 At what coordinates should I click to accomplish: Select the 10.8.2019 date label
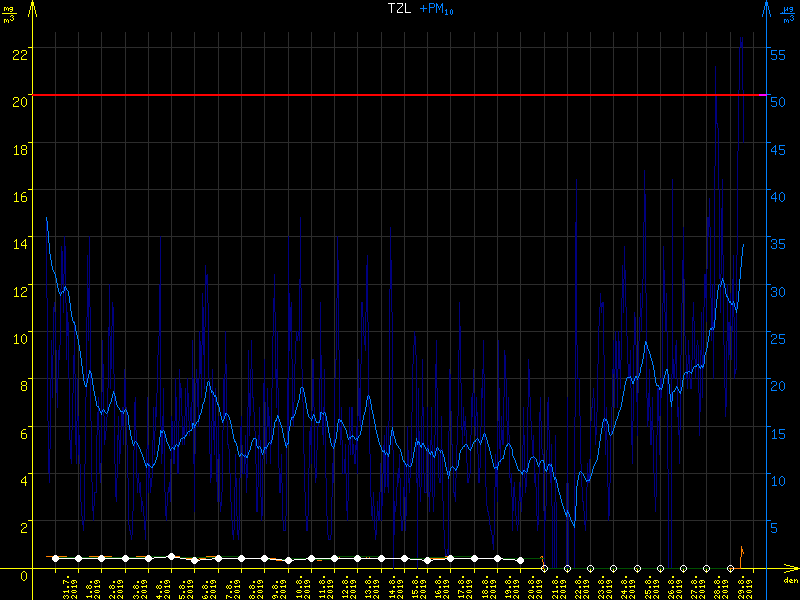pos(300,585)
